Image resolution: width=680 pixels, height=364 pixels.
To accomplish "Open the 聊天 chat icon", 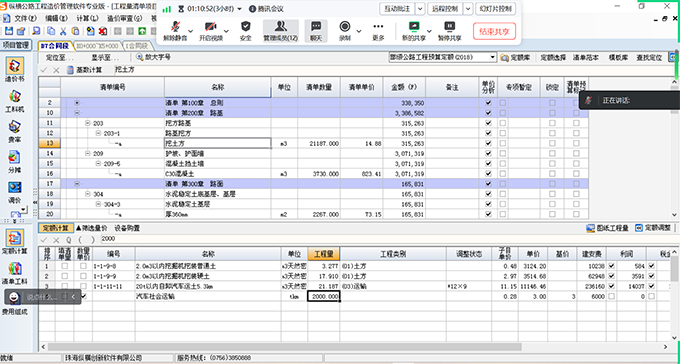I will click(316, 30).
